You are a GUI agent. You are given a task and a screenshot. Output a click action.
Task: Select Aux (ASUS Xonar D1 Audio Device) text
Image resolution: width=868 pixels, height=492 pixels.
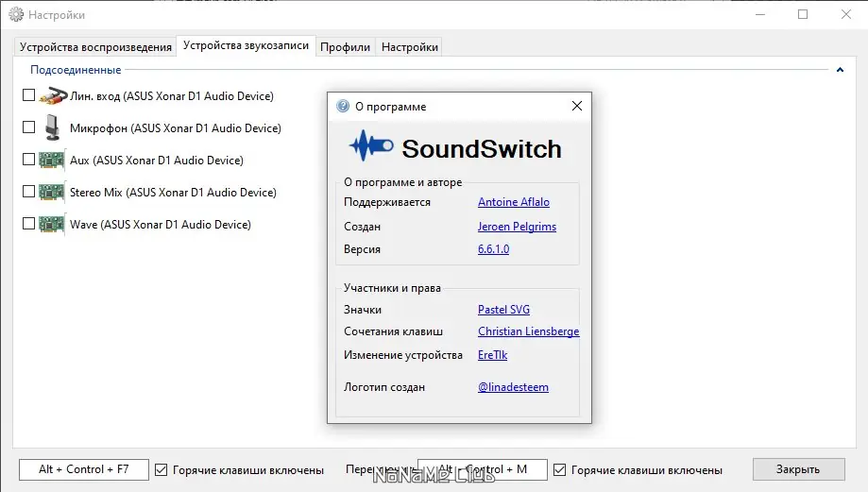[157, 161]
